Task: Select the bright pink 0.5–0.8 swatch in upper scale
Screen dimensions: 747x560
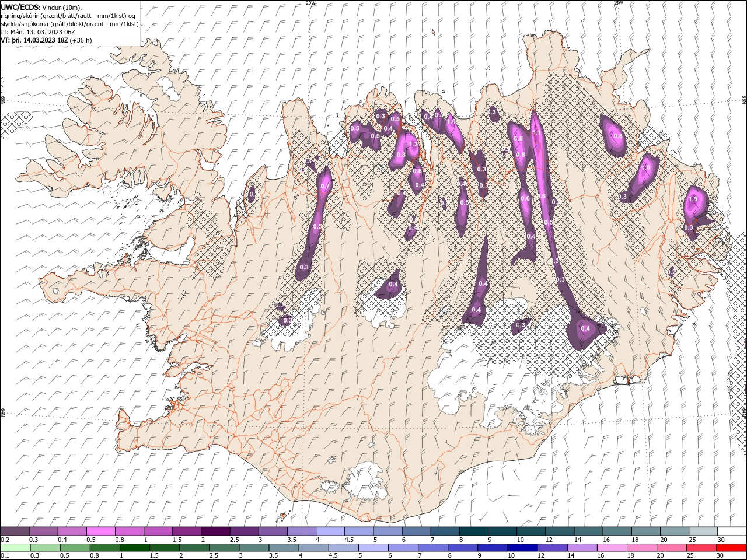Action: (x=100, y=531)
